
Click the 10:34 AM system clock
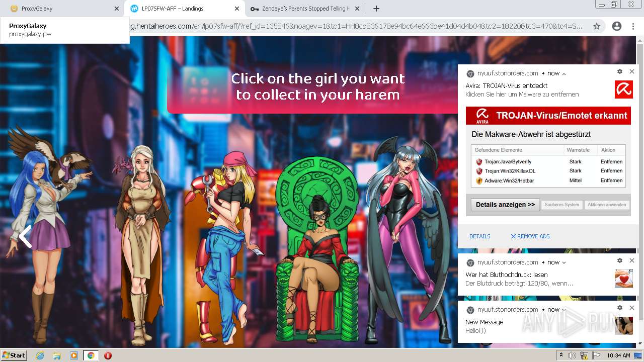[618, 355]
